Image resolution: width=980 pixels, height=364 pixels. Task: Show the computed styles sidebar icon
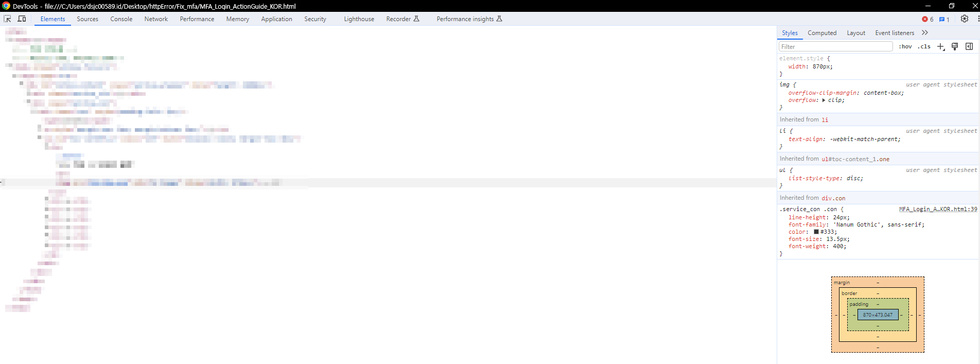[969, 46]
